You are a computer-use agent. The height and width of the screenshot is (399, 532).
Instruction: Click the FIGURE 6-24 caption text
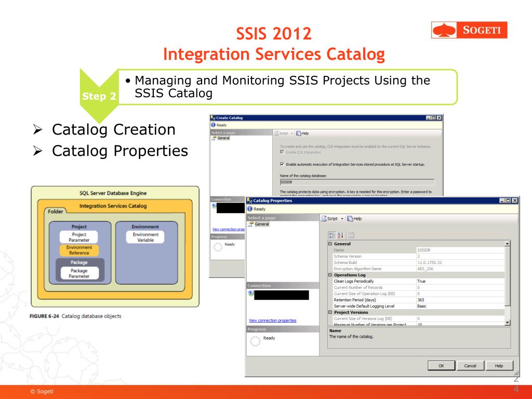pyautogui.click(x=75, y=316)
